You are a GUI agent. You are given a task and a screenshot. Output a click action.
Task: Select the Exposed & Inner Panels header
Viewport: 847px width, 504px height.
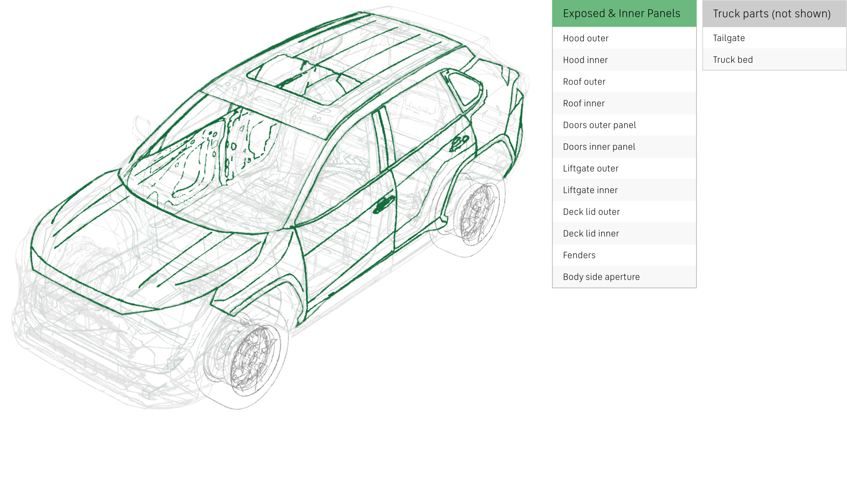(624, 13)
